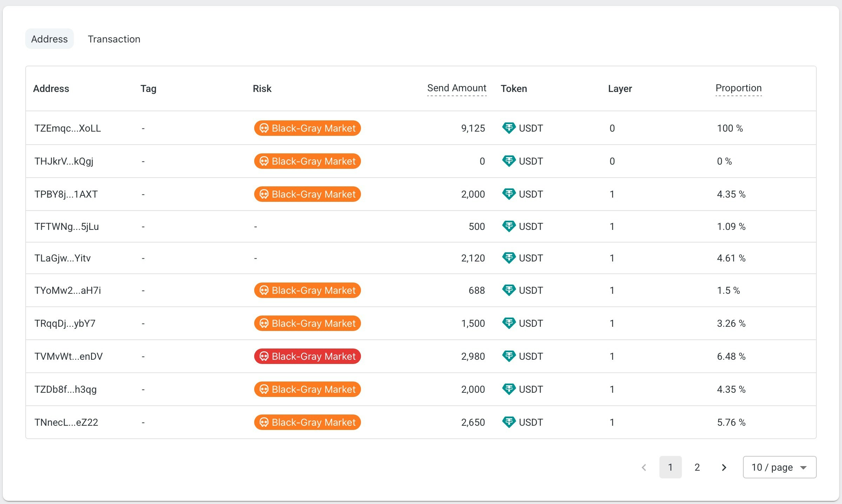Click the dropdown caret beside 10 / page

pos(803,468)
